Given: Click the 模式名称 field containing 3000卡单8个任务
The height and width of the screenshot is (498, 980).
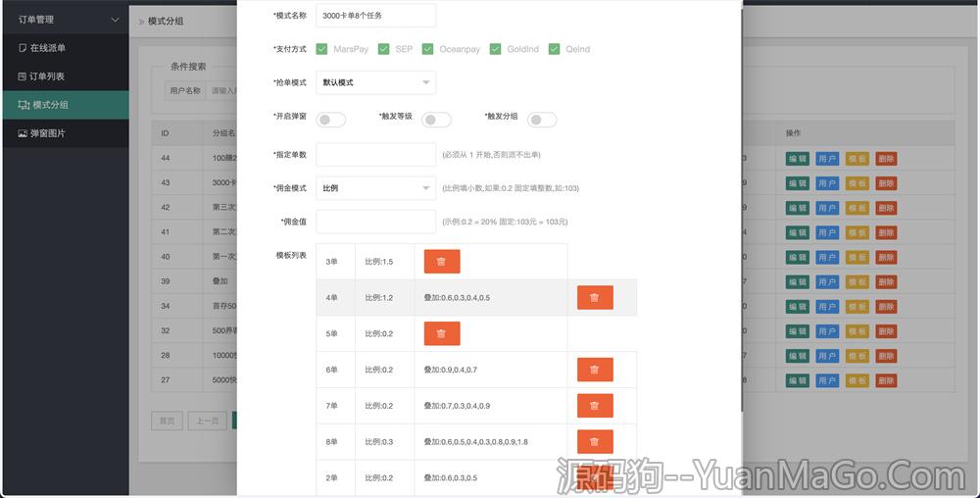Looking at the screenshot, I should [375, 16].
